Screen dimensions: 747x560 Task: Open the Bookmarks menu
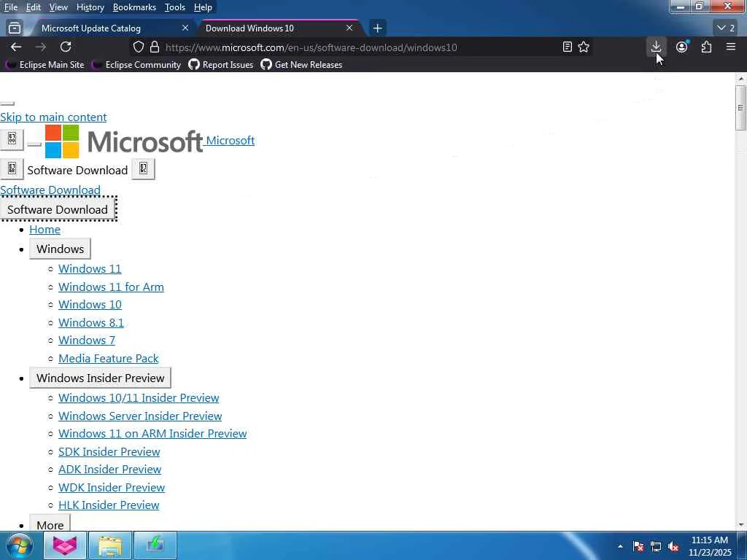point(134,7)
